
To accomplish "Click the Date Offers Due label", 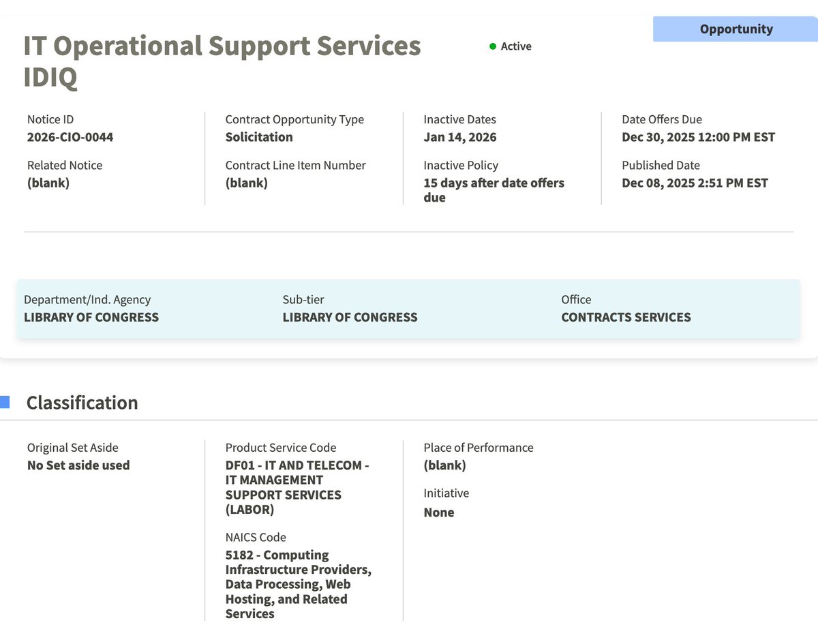I will [x=662, y=119].
